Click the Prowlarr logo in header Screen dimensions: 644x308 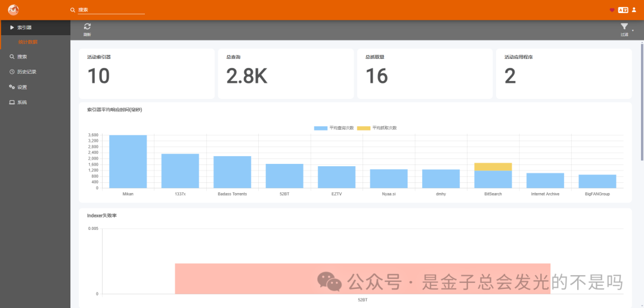13,10
